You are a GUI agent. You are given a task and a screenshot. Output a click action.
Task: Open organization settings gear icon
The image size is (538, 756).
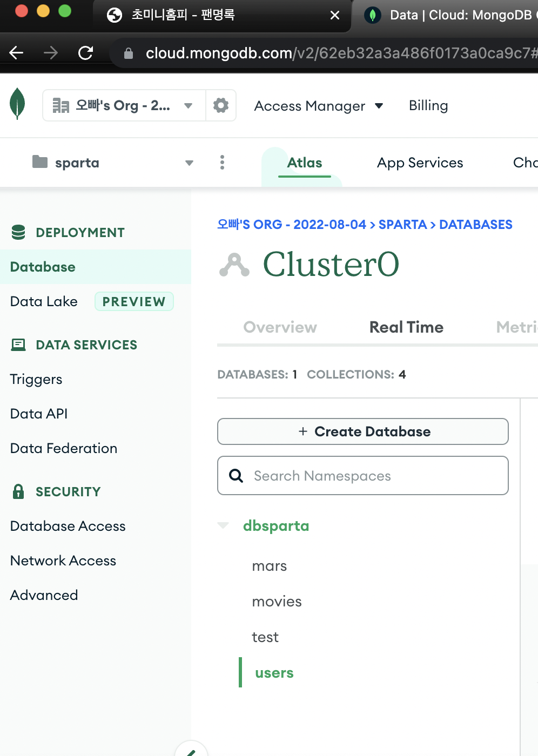[221, 105]
